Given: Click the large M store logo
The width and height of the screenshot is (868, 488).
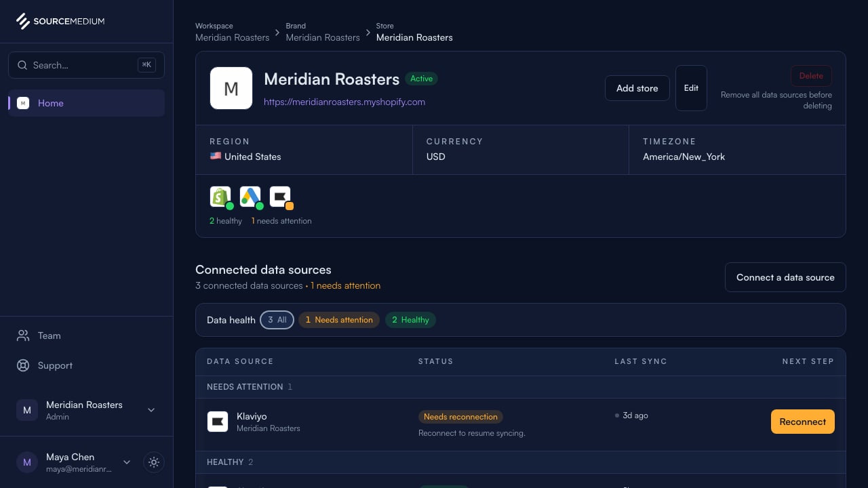Looking at the screenshot, I should coord(231,88).
